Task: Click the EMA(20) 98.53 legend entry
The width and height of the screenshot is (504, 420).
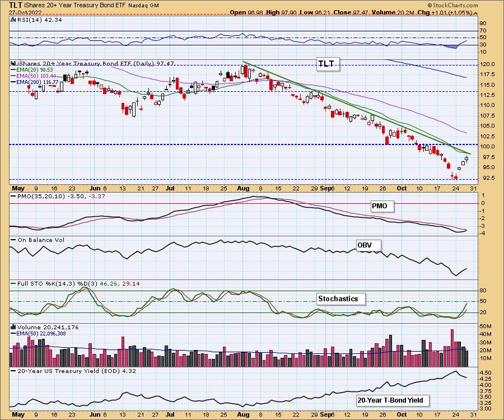Action: (x=34, y=70)
